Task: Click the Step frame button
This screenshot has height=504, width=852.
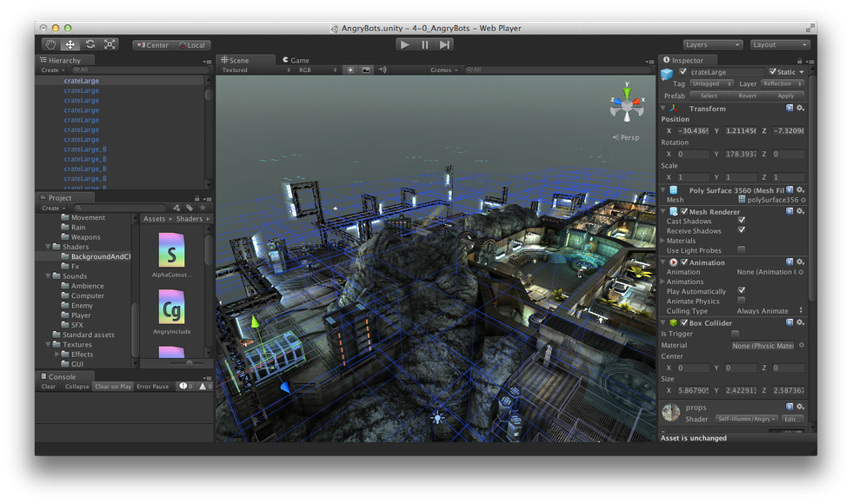Action: coord(445,44)
